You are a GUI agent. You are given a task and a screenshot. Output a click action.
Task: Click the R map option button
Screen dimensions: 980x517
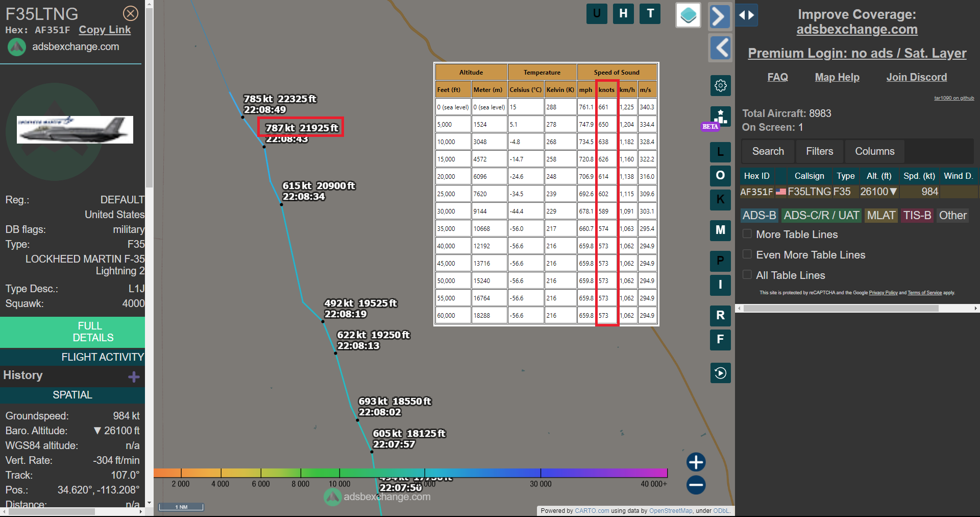[x=720, y=315]
